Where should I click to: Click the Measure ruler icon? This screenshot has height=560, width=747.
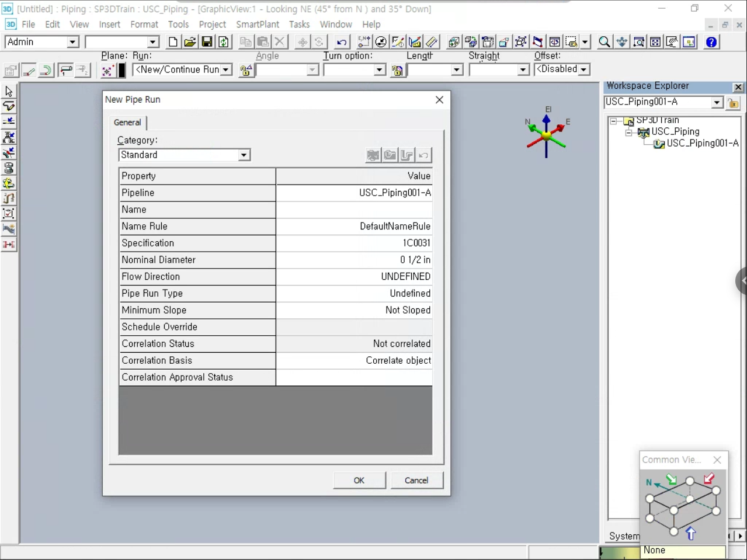coord(432,42)
